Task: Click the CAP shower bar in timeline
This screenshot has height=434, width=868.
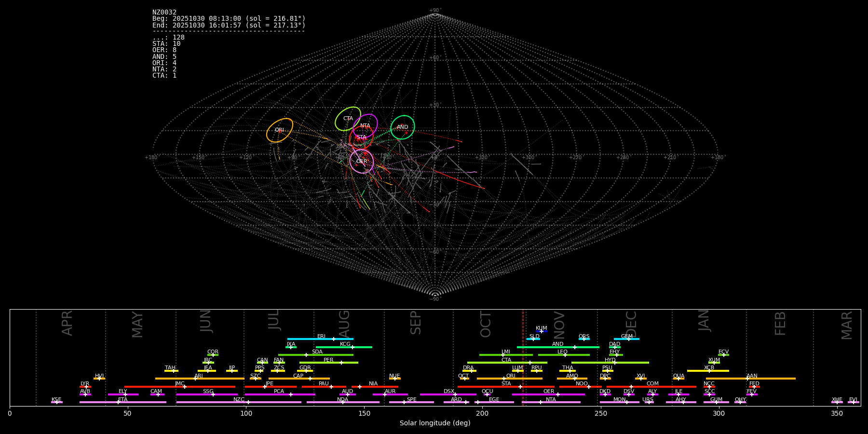Action: (x=299, y=379)
